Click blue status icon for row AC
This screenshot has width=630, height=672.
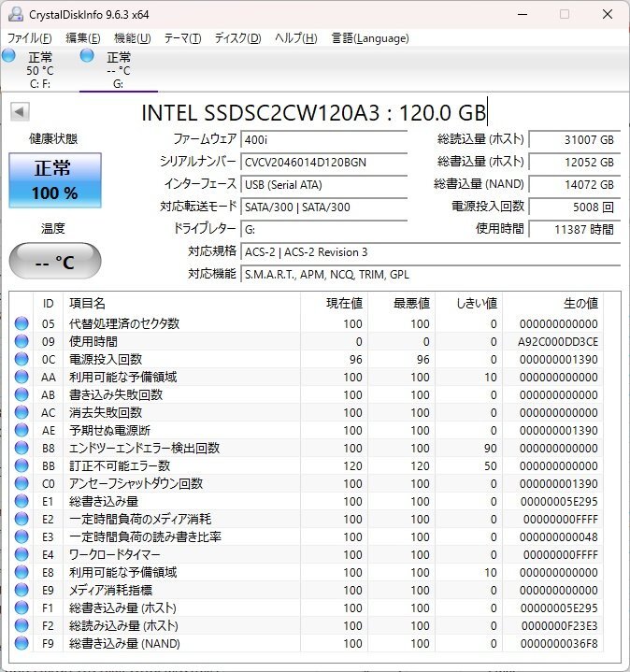pos(21,413)
